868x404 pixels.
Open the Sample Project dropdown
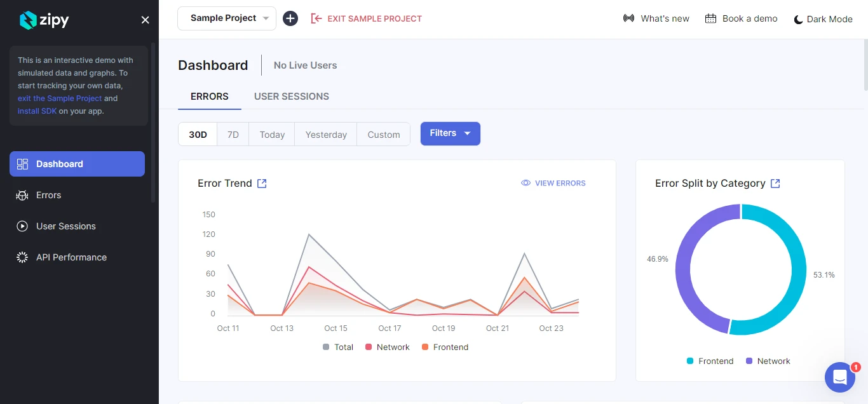click(227, 18)
